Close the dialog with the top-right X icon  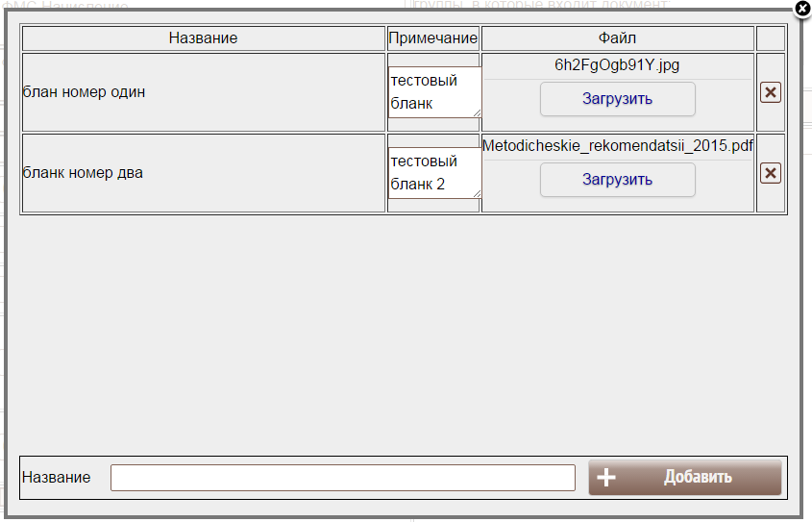tap(802, 9)
